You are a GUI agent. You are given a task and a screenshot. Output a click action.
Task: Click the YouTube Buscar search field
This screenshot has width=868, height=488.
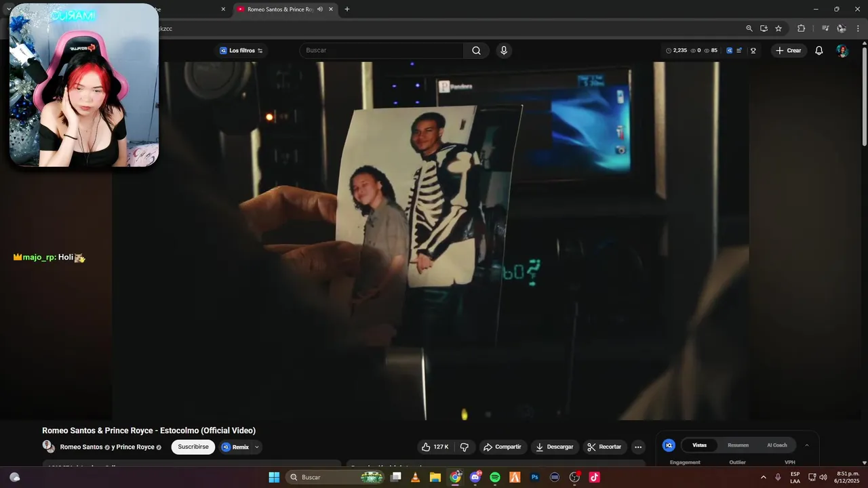coord(382,50)
